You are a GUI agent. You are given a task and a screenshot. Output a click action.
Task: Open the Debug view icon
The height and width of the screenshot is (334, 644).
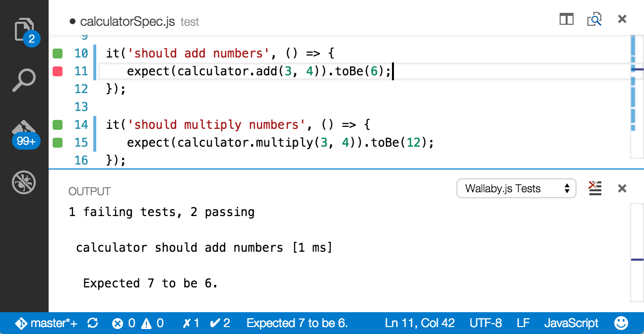pyautogui.click(x=24, y=182)
